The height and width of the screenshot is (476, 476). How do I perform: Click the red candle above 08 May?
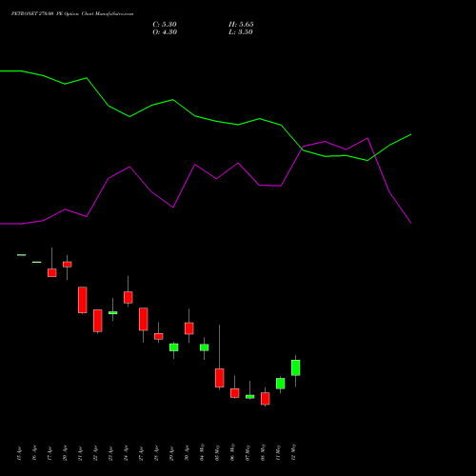[266, 399]
